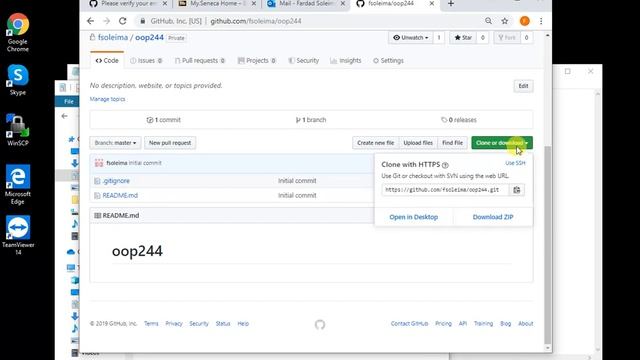This screenshot has width=640, height=360.
Task: Close the My.Seneca Home tab
Action: (x=253, y=3)
